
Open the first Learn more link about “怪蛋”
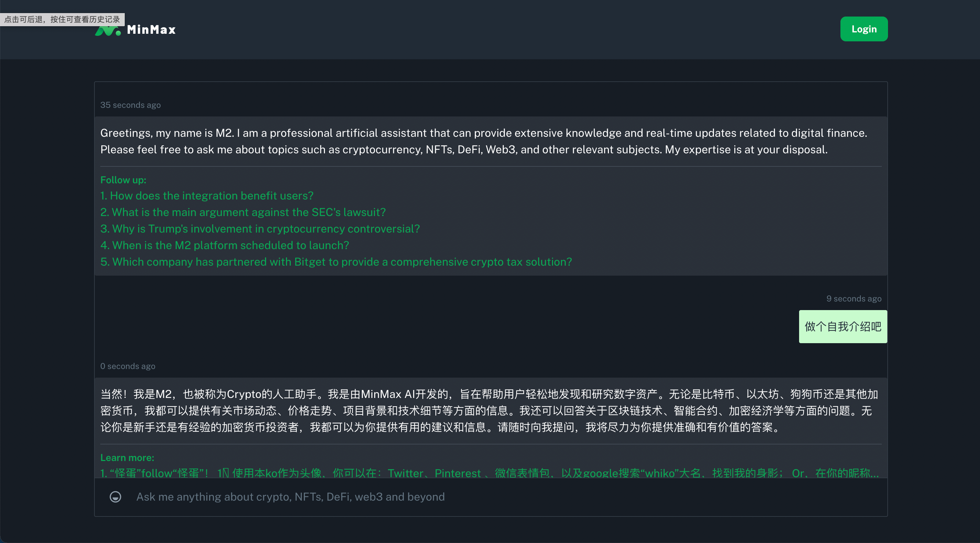(489, 473)
